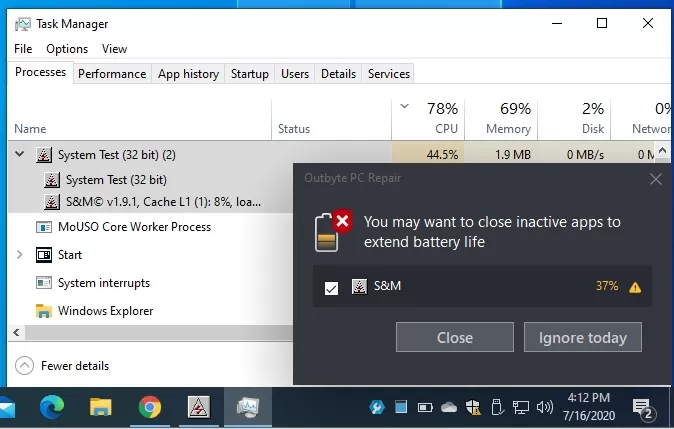The image size is (674, 429).
Task: Click the Outbyte PC Repair tray icon
Action: click(377, 407)
